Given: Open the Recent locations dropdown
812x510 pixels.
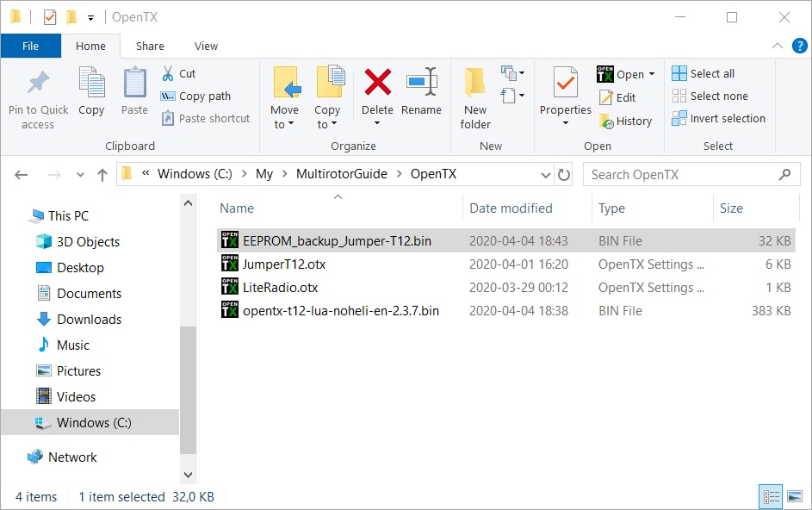Looking at the screenshot, I should (80, 175).
